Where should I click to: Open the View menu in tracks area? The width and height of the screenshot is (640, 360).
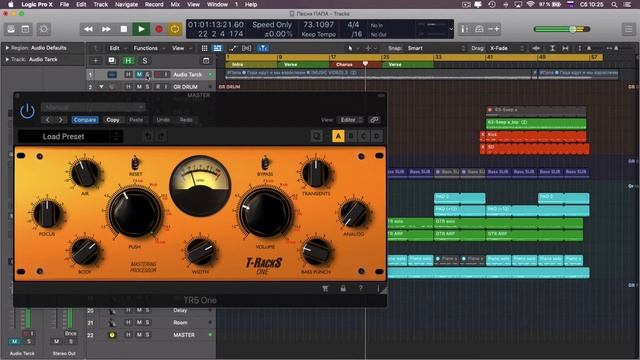pos(180,48)
